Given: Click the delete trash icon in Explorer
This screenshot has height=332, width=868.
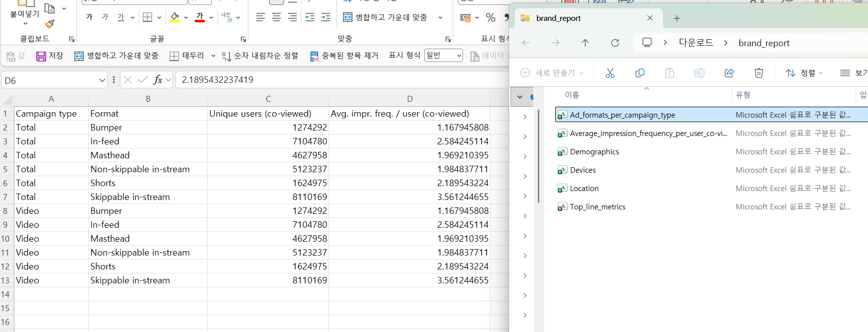Looking at the screenshot, I should 759,73.
